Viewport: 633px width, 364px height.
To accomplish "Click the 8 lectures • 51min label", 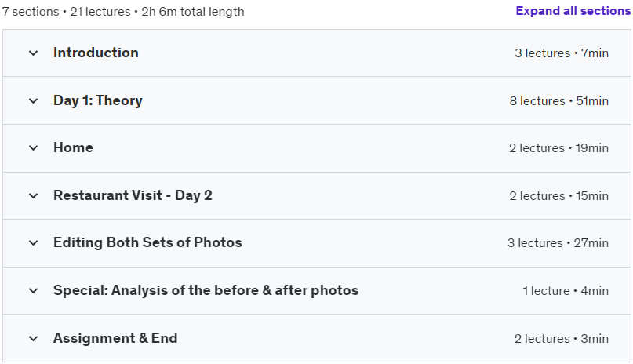I will point(559,101).
